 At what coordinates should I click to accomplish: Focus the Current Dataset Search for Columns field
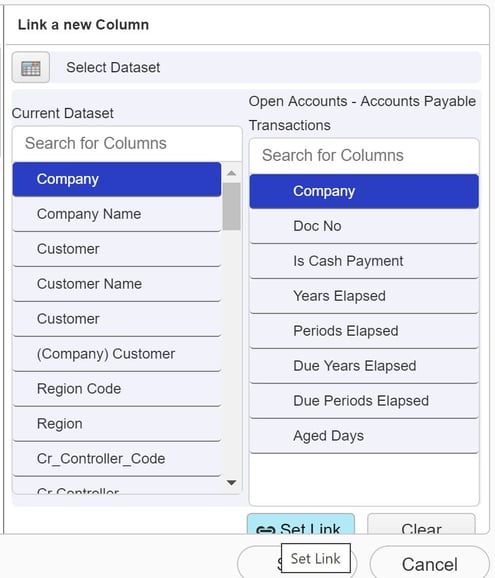tap(127, 143)
